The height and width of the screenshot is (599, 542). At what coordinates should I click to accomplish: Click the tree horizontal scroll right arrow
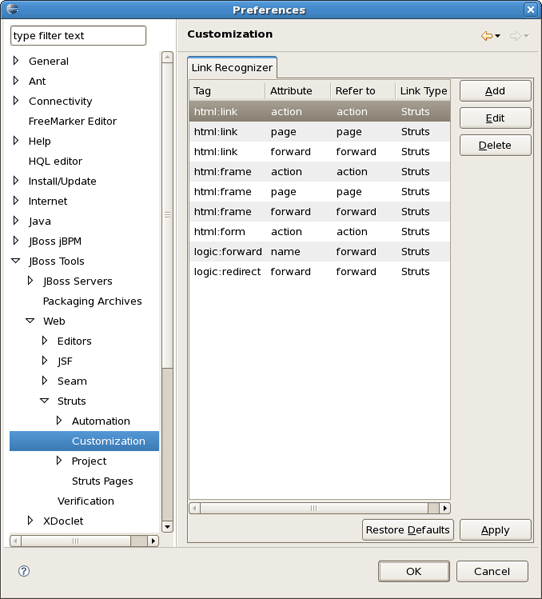(x=153, y=541)
